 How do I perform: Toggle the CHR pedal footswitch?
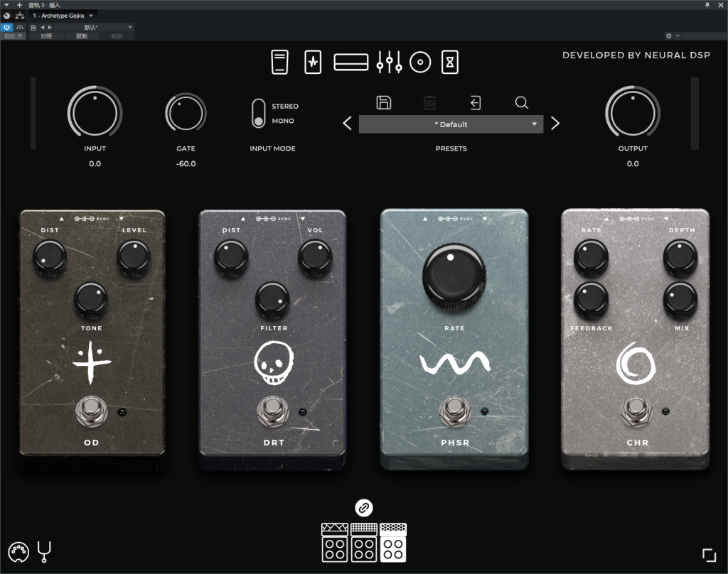pyautogui.click(x=636, y=410)
